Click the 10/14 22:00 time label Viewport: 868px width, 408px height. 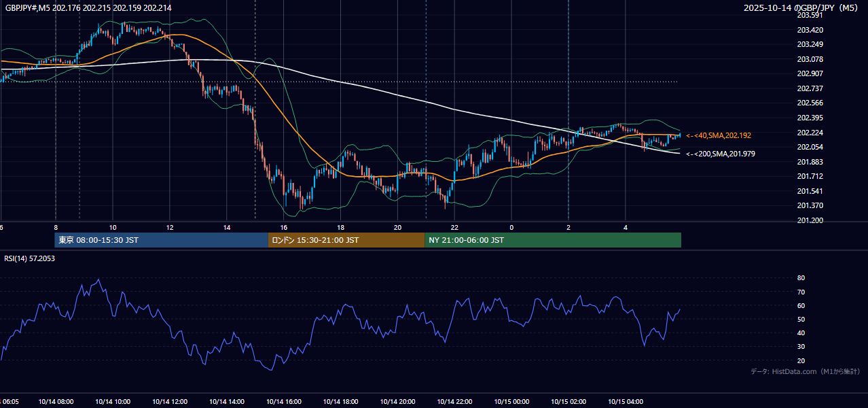click(x=455, y=401)
